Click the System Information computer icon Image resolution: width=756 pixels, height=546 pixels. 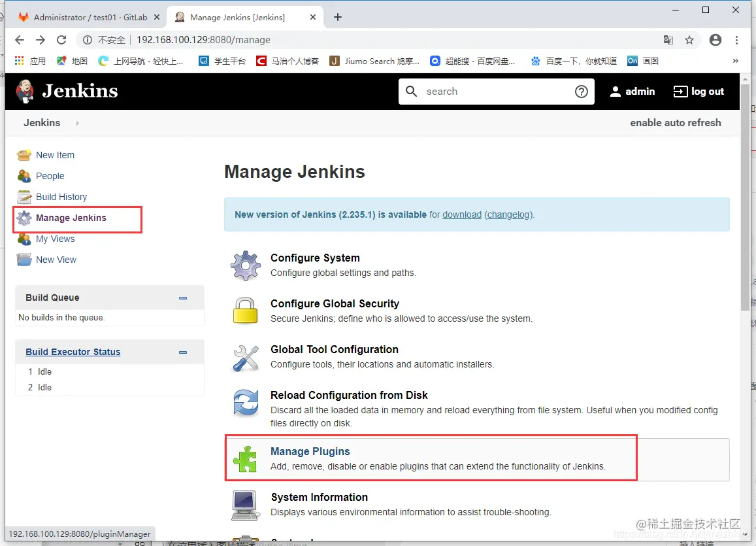point(245,505)
